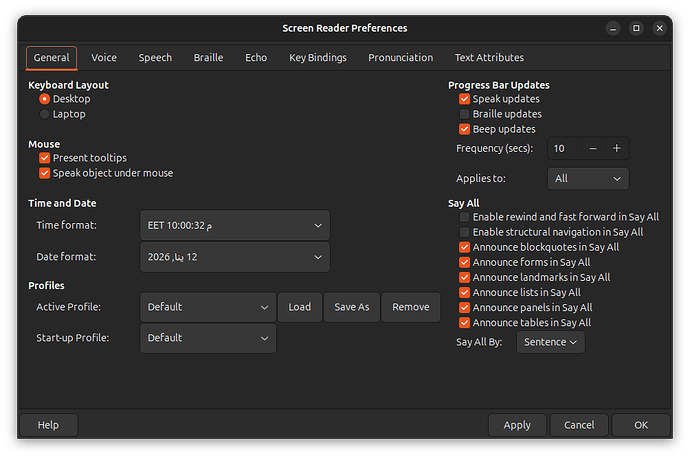Enable Braille updates checkbox

coord(465,114)
